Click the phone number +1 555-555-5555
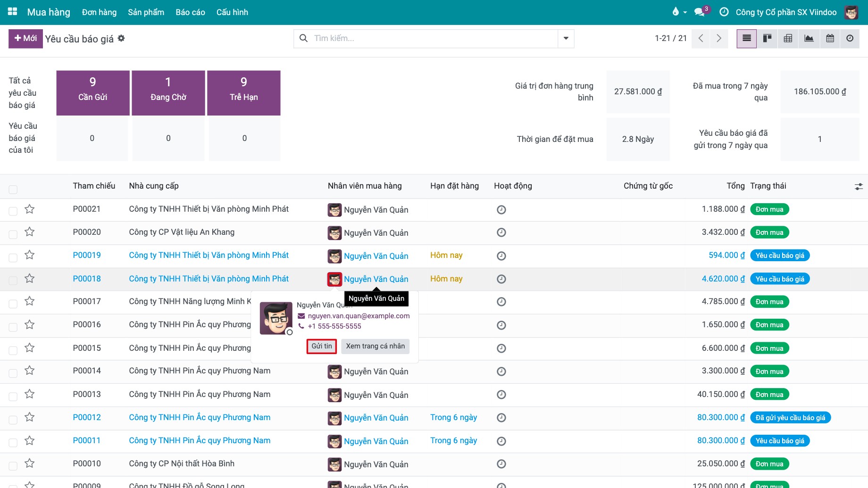The height and width of the screenshot is (488, 868). pos(334,326)
